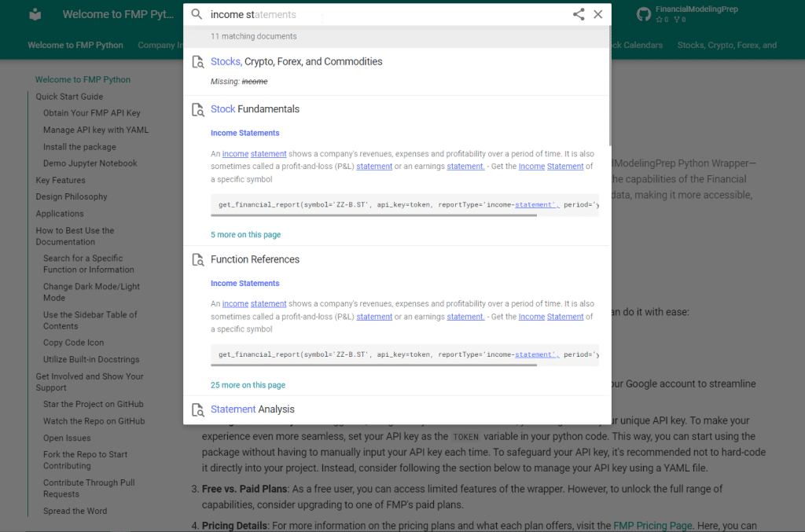Open Income Statements under Stock Fundamentals
This screenshot has height=532, width=805.
click(x=244, y=133)
